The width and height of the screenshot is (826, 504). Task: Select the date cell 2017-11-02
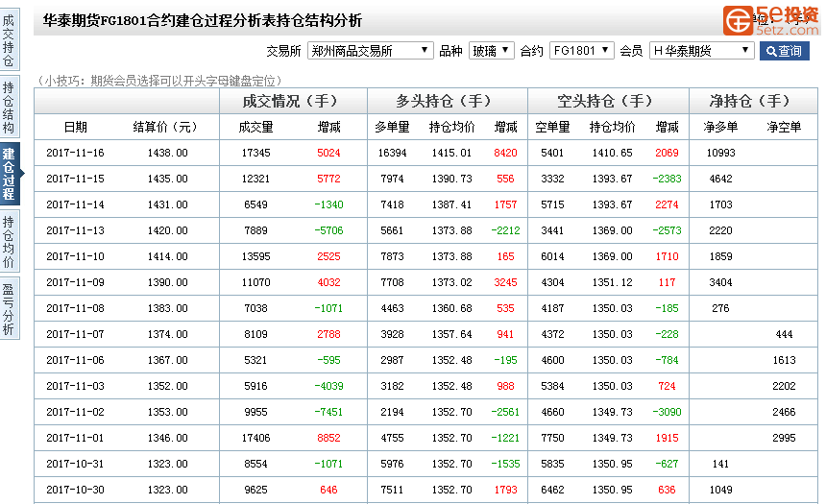tap(75, 412)
